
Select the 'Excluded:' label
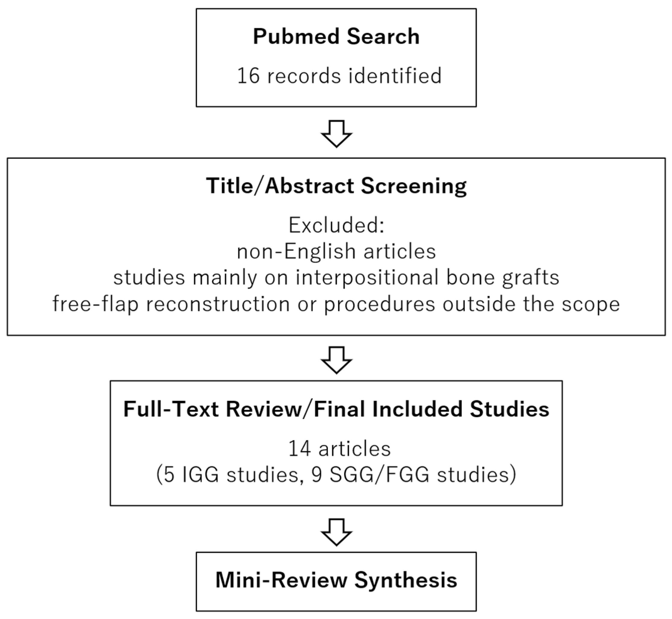(x=336, y=225)
